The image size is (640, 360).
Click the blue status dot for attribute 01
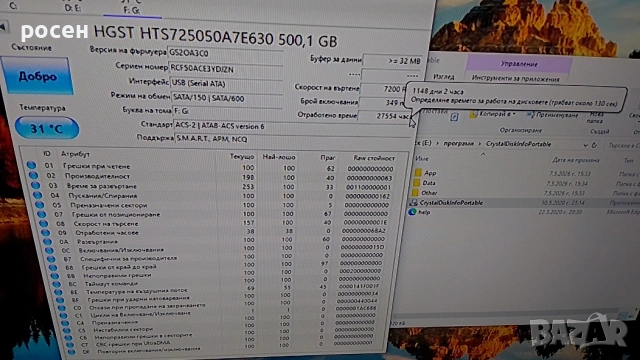pyautogui.click(x=31, y=165)
